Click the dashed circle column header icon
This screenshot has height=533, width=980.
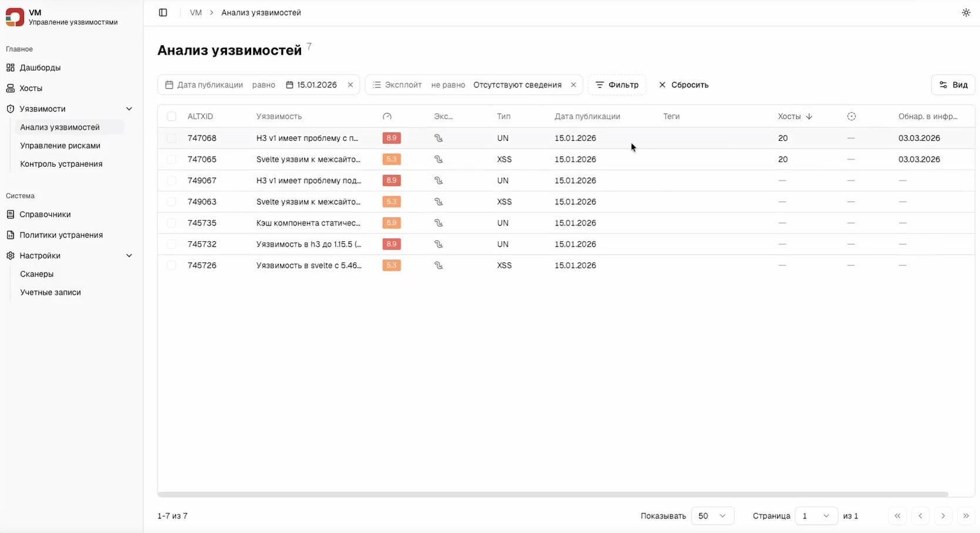point(851,117)
